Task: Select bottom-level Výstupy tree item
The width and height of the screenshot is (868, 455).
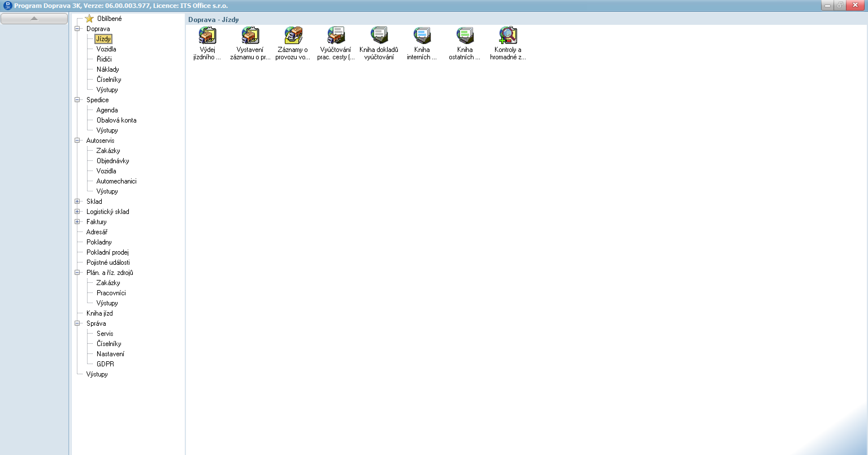Action: point(97,374)
